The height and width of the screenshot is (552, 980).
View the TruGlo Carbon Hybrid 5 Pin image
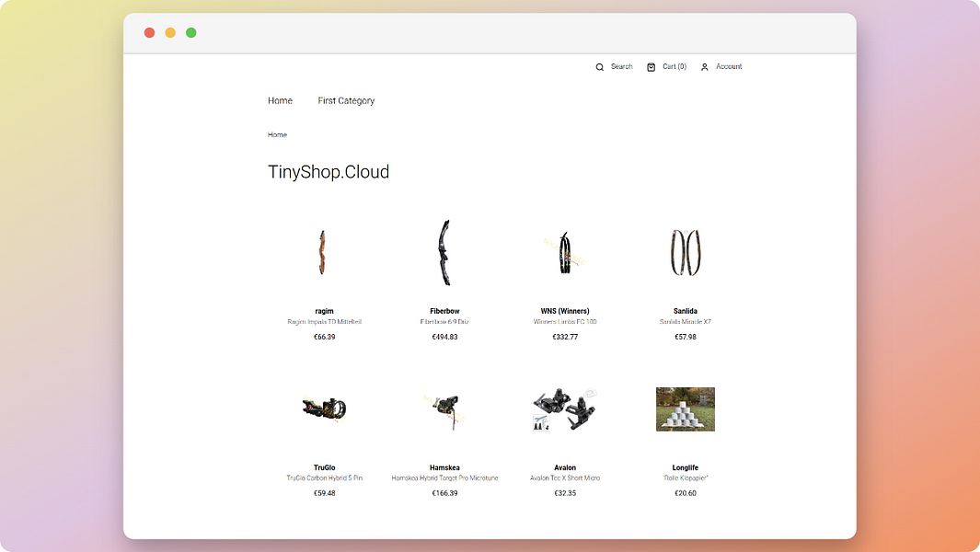tap(324, 409)
